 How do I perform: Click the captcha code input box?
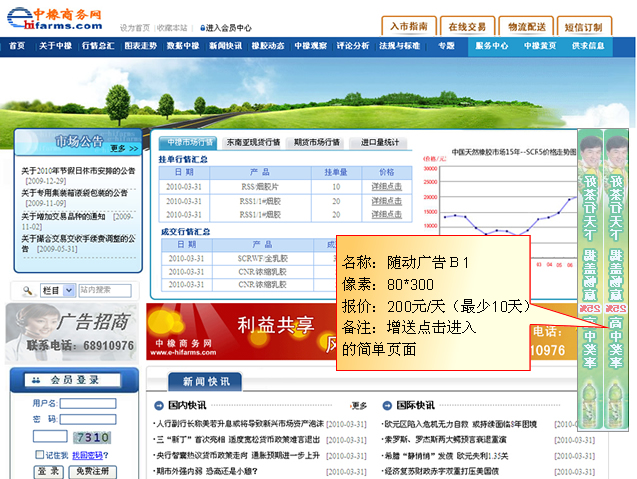(50, 436)
